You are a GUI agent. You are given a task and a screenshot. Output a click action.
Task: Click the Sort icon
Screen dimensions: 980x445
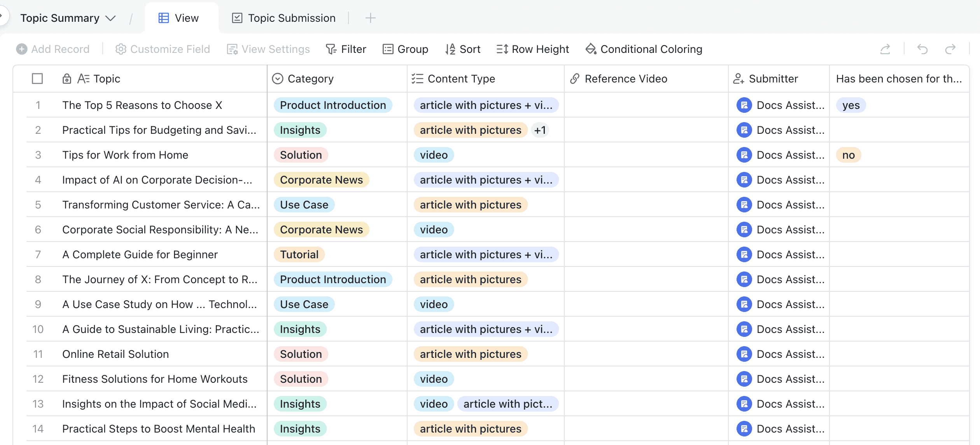point(450,49)
